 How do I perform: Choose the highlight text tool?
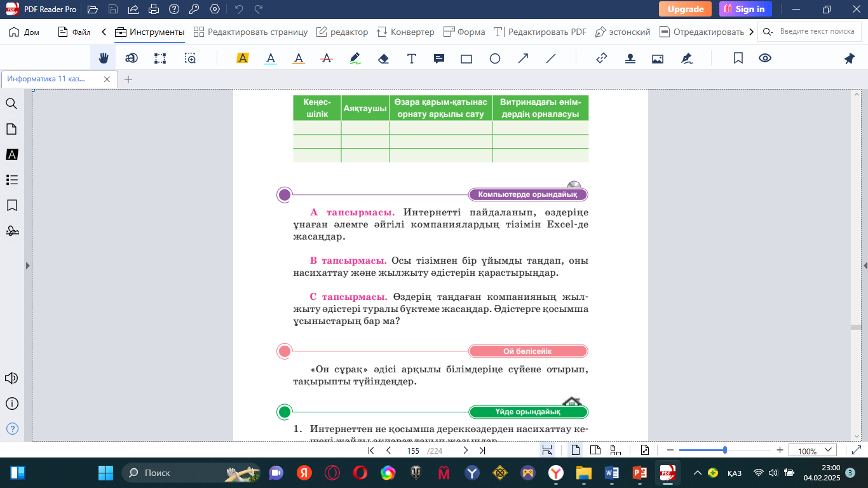pos(242,58)
